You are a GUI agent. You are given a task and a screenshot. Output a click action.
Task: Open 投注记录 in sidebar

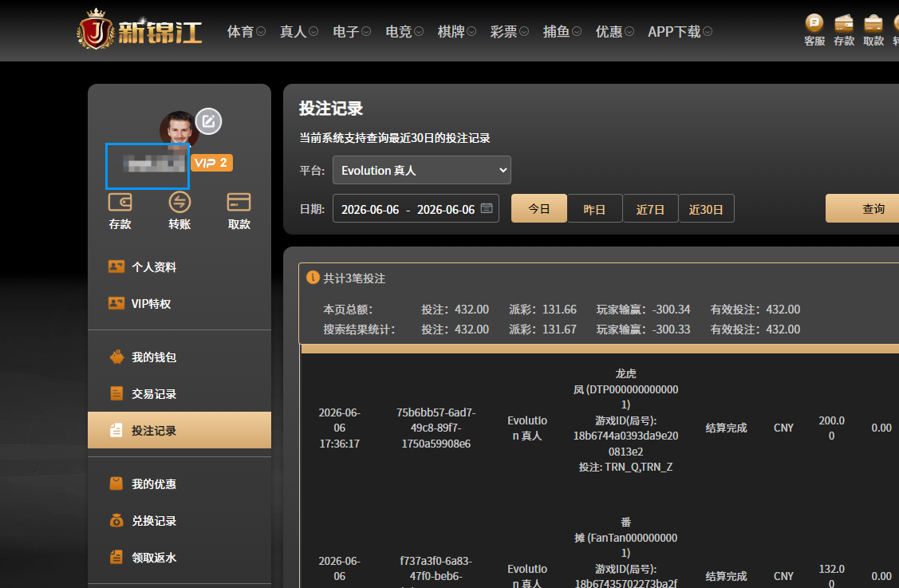[x=179, y=430]
